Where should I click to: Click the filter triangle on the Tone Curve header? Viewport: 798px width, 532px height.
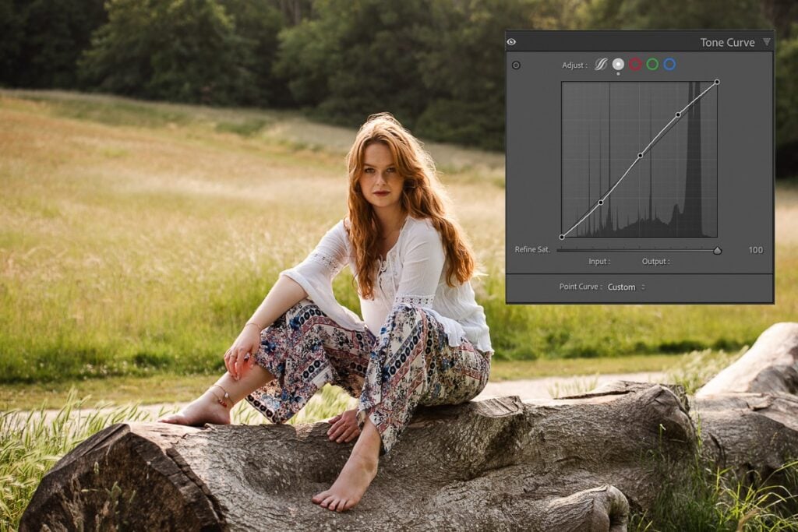coord(766,42)
